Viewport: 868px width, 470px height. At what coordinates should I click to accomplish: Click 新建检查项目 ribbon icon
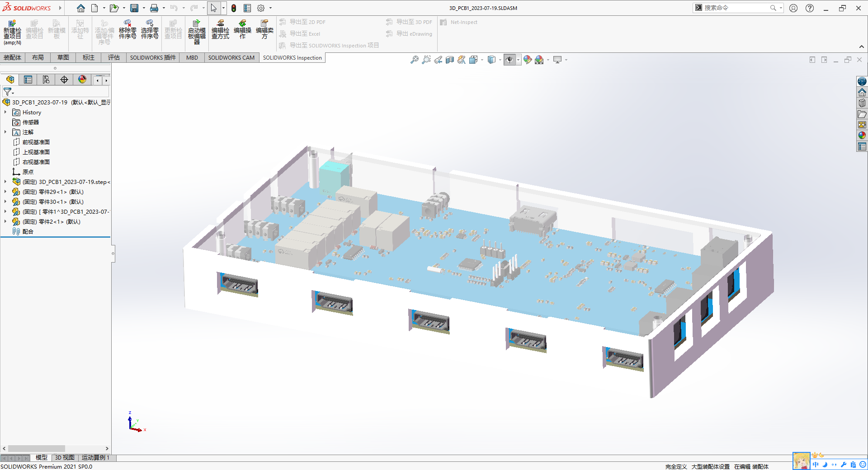(12, 32)
